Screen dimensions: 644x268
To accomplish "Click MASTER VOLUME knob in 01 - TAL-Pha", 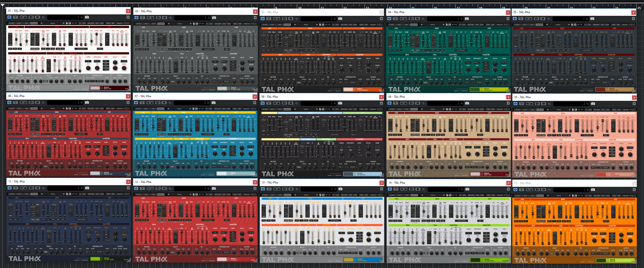I will click(x=124, y=68).
